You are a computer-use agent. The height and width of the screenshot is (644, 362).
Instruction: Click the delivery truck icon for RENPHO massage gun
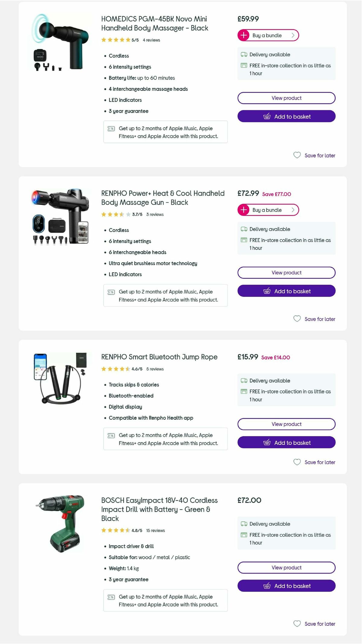pyautogui.click(x=244, y=229)
